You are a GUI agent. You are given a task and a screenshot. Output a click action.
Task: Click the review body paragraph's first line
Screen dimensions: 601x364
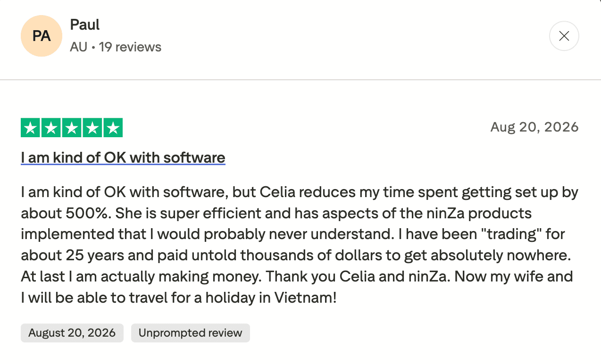point(300,192)
